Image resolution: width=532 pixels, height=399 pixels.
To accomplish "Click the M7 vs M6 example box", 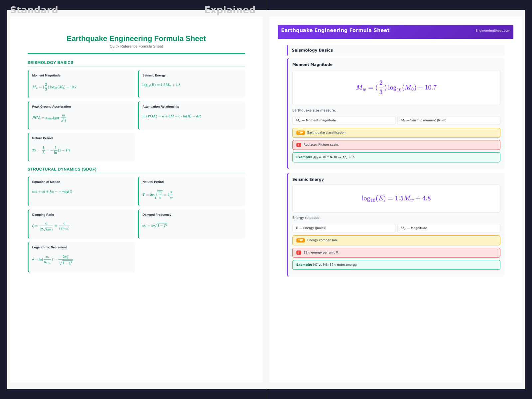I will coord(396,265).
